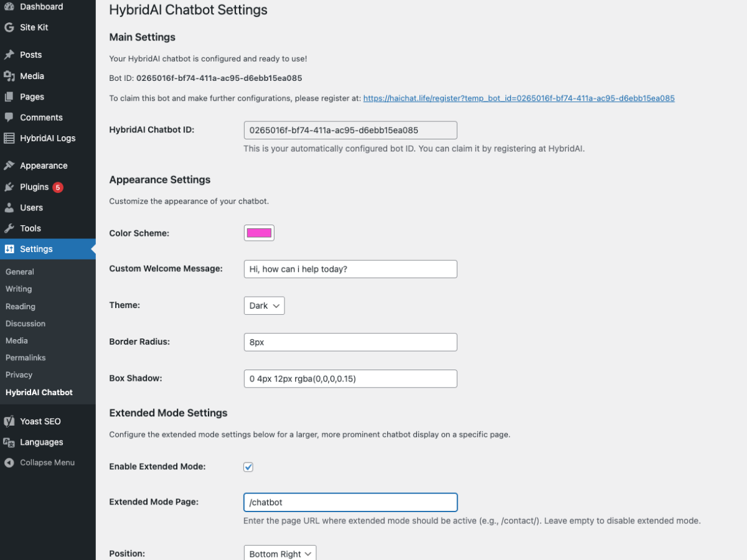Click the Comments speech bubble icon
Screen dimensions: 747x560
coord(9,118)
